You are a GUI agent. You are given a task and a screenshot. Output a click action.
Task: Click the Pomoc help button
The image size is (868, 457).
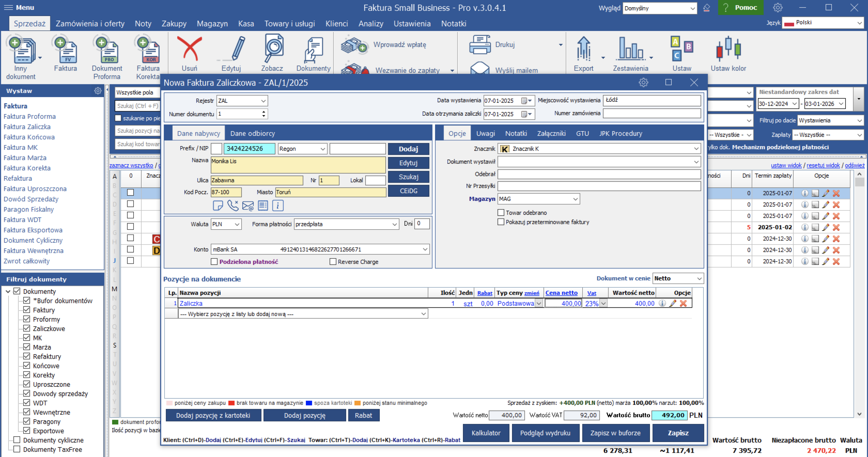(x=740, y=8)
